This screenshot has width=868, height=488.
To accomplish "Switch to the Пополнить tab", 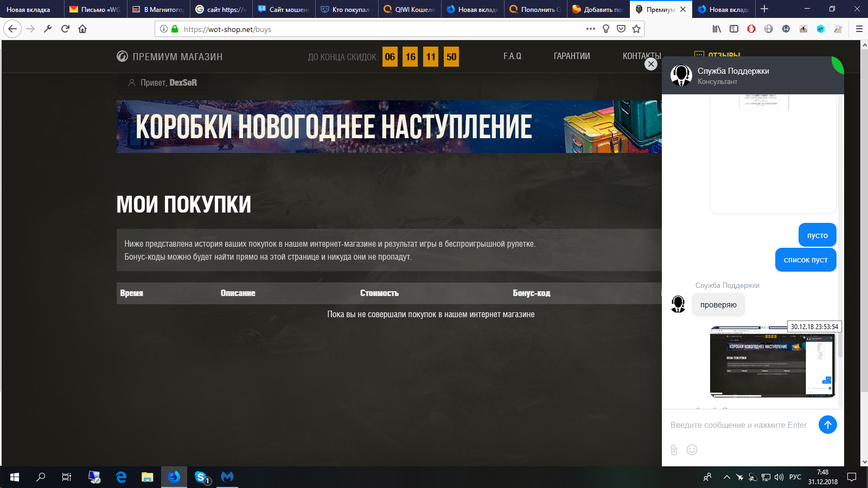I will coord(535,9).
